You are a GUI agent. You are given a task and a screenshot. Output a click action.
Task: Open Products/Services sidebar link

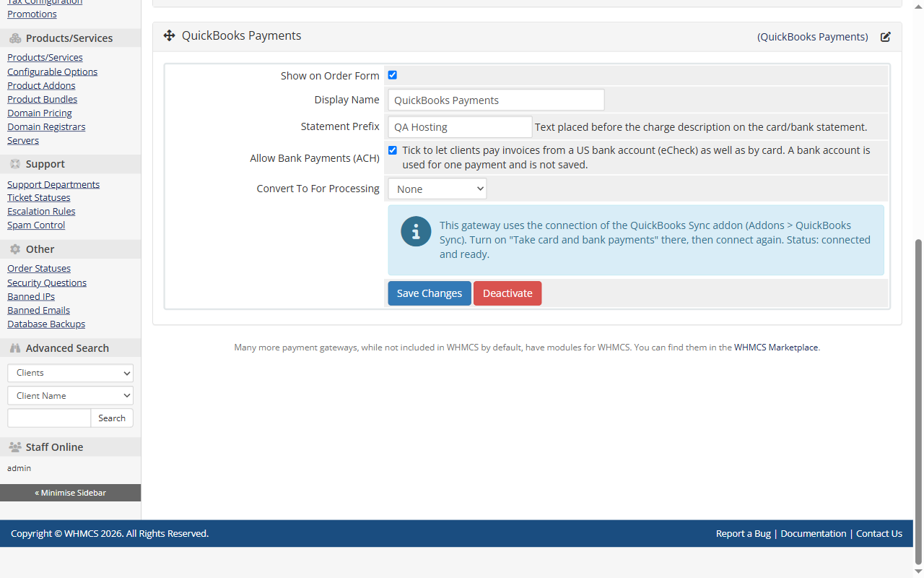click(x=45, y=57)
